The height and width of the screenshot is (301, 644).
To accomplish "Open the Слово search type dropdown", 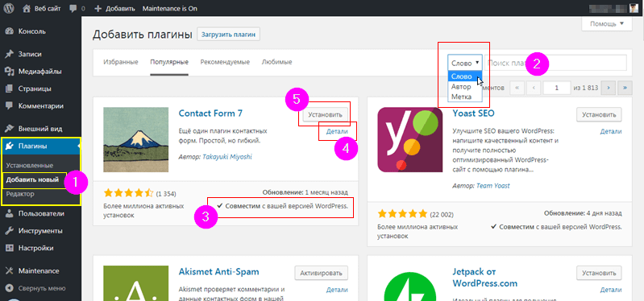I will [465, 63].
